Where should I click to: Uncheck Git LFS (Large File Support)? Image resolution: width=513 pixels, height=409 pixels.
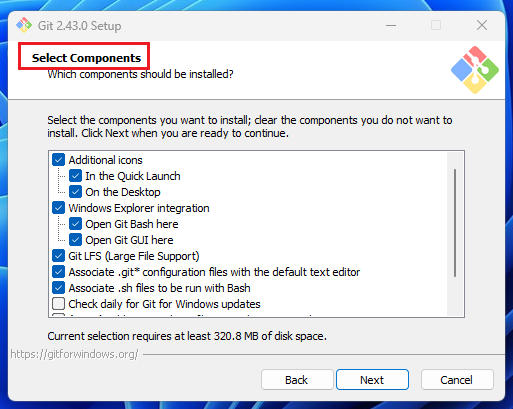58,256
